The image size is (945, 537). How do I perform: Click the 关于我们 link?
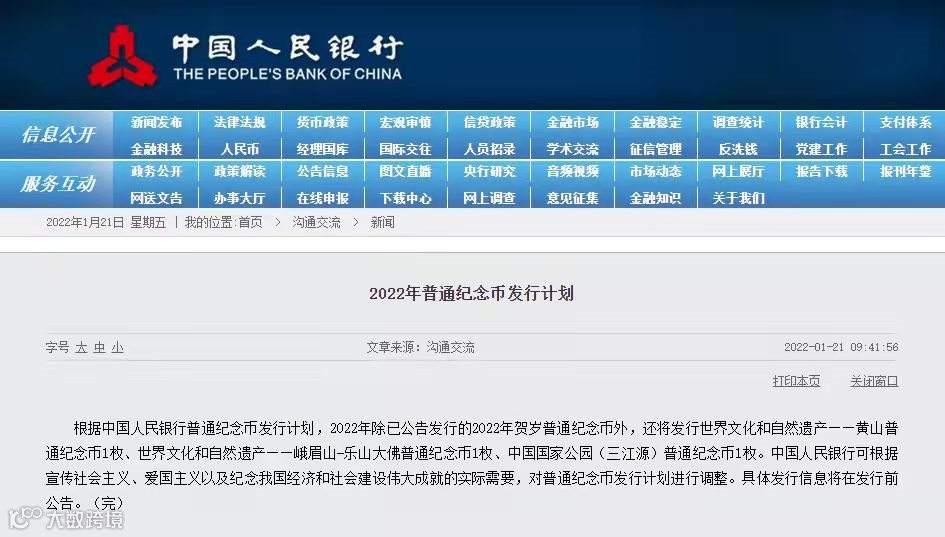(x=738, y=198)
